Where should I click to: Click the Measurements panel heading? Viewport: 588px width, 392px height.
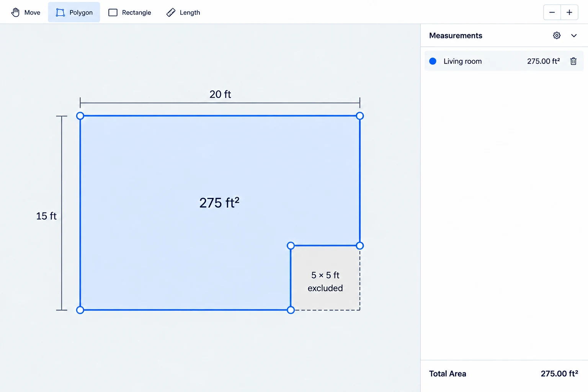tap(456, 36)
